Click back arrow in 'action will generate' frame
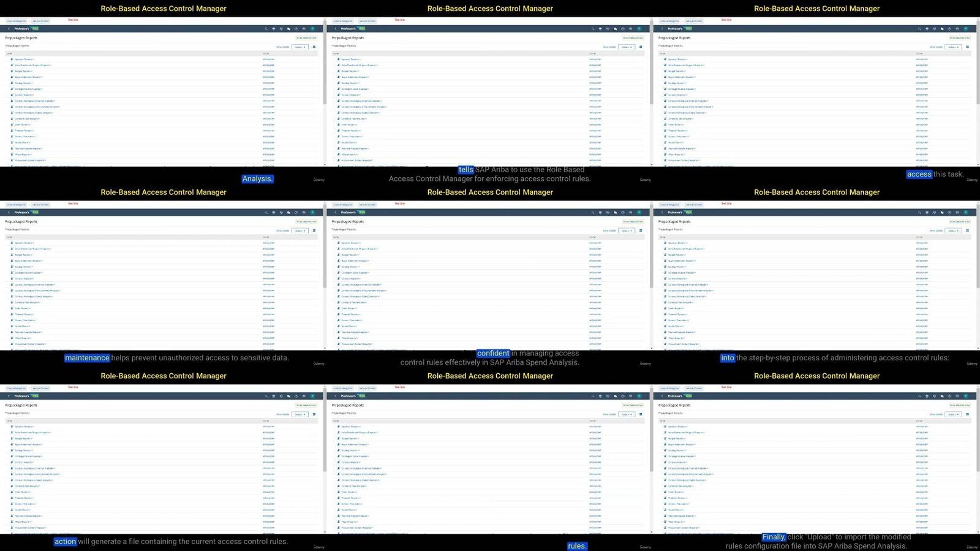The image size is (980, 551). 9,396
